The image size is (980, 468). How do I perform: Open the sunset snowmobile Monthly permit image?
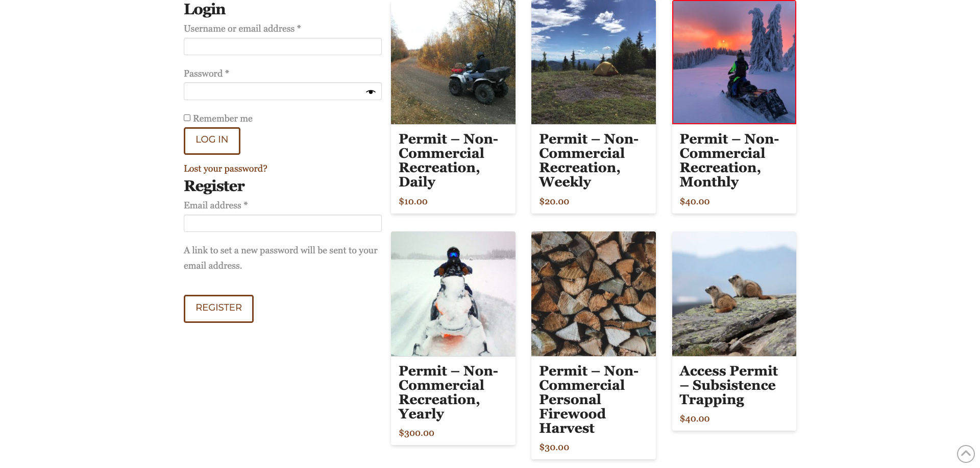click(x=734, y=62)
